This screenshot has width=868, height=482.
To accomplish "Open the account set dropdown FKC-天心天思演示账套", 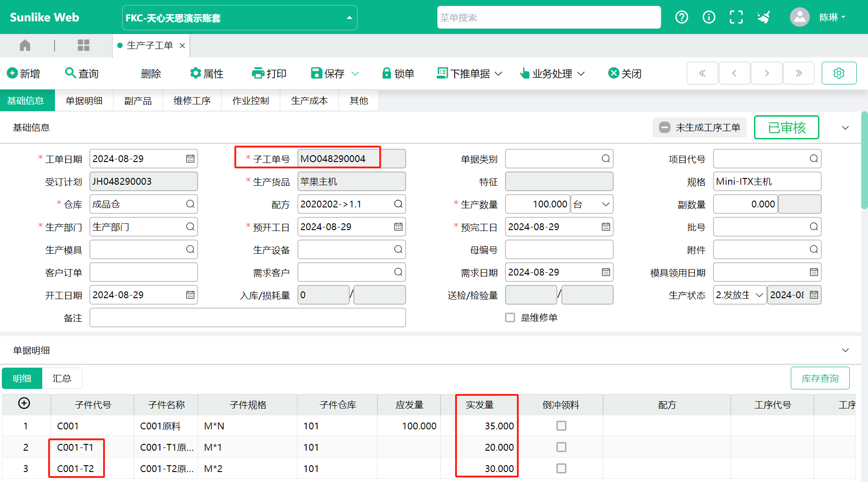I will click(x=239, y=18).
